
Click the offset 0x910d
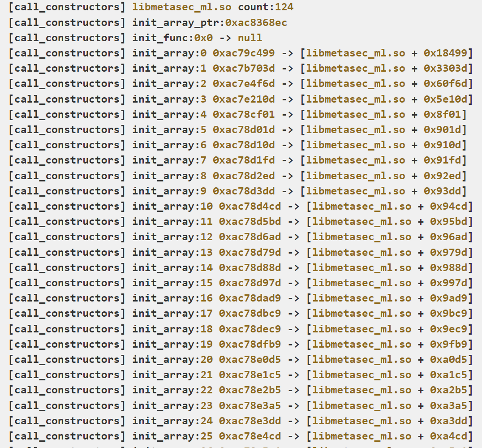click(442, 145)
